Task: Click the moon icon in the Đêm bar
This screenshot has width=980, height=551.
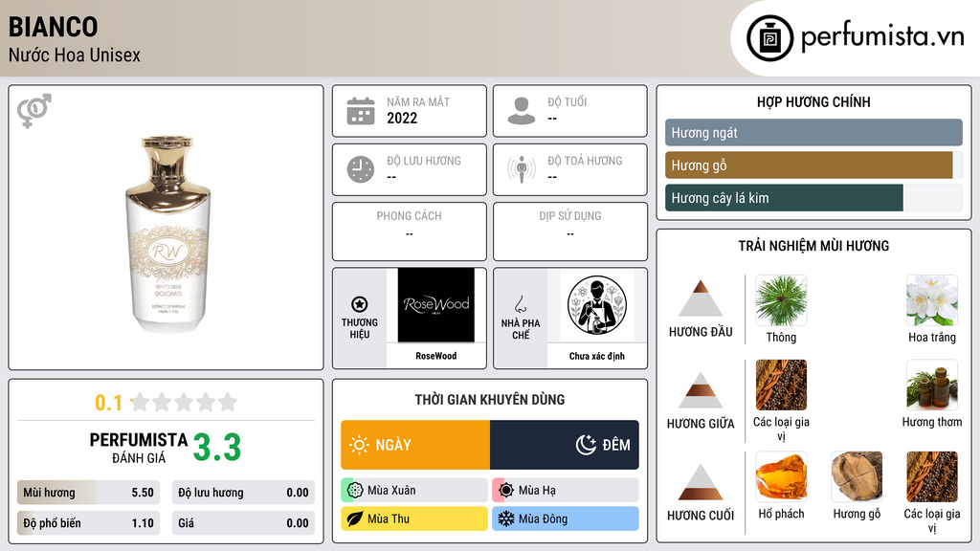Action: click(586, 445)
